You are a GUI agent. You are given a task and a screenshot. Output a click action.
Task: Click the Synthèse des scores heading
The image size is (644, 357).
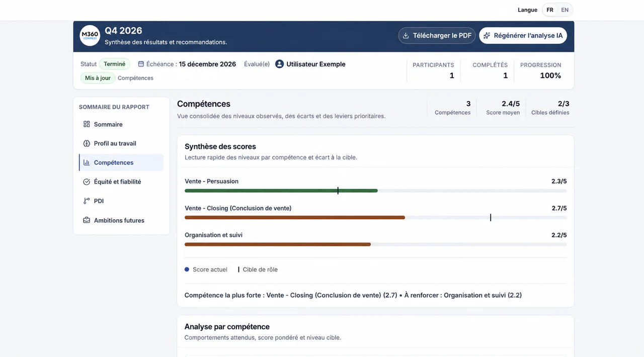click(220, 146)
